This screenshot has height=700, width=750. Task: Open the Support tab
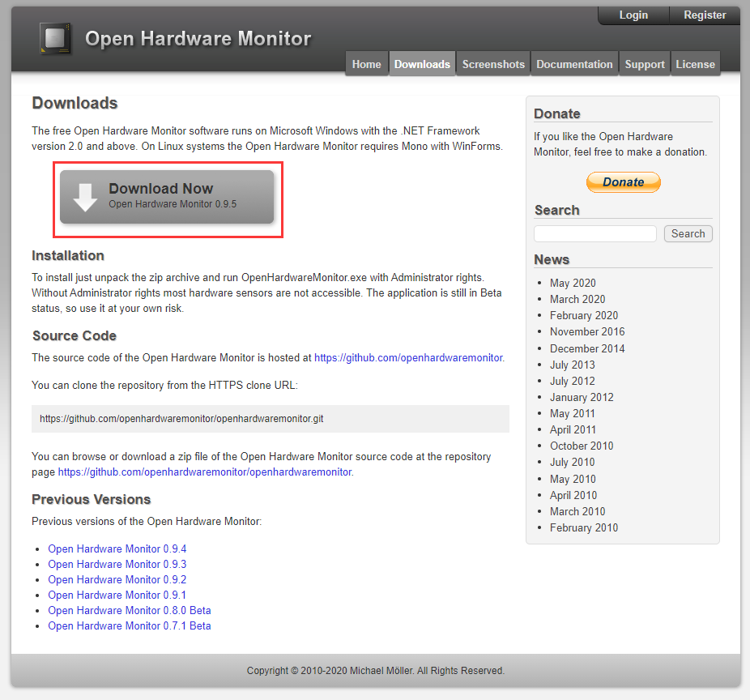tap(644, 64)
